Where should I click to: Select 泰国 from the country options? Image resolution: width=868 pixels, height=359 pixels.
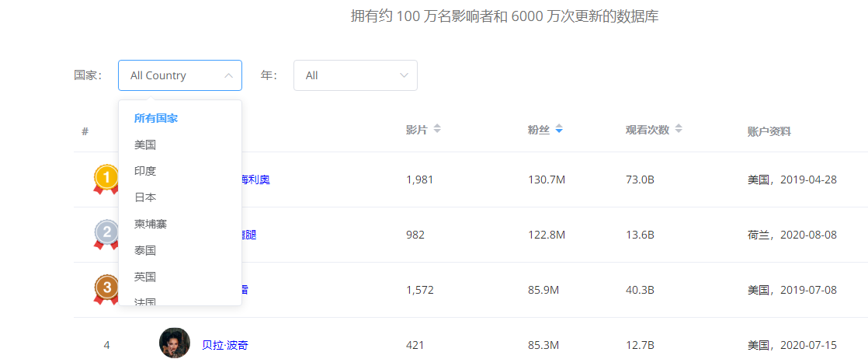(x=145, y=250)
